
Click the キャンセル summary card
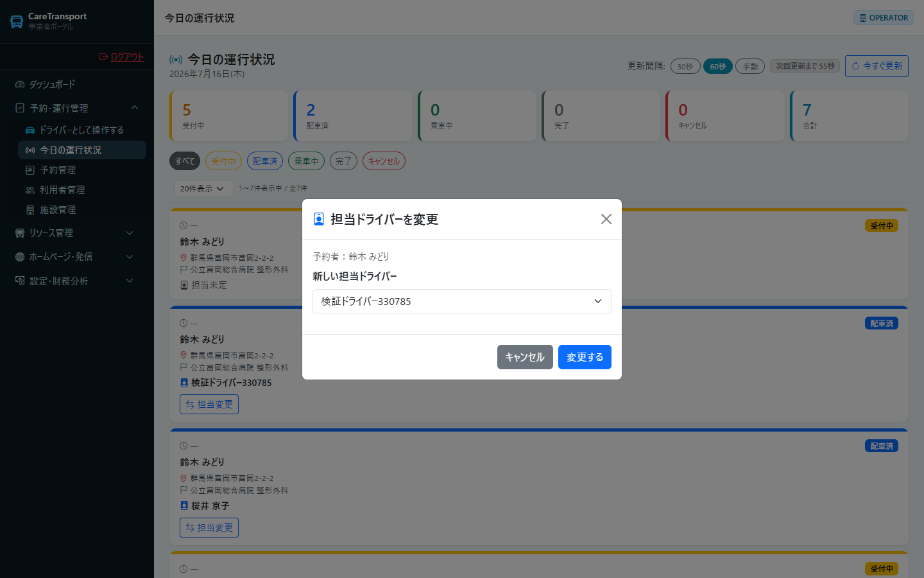[x=725, y=116]
